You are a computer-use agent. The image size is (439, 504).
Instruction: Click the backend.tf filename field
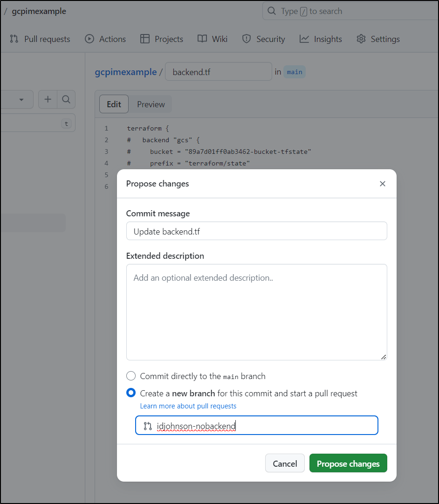point(219,72)
